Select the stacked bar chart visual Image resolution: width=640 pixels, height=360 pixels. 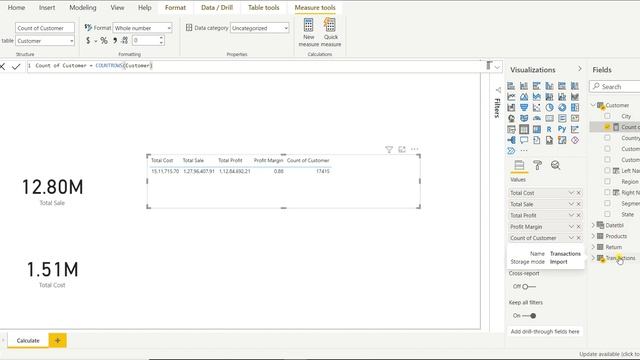pos(511,86)
